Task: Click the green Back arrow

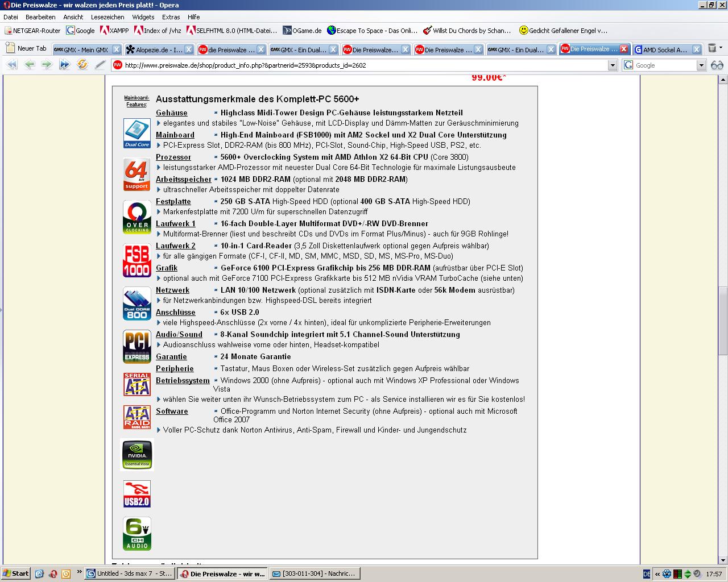Action: 30,65
